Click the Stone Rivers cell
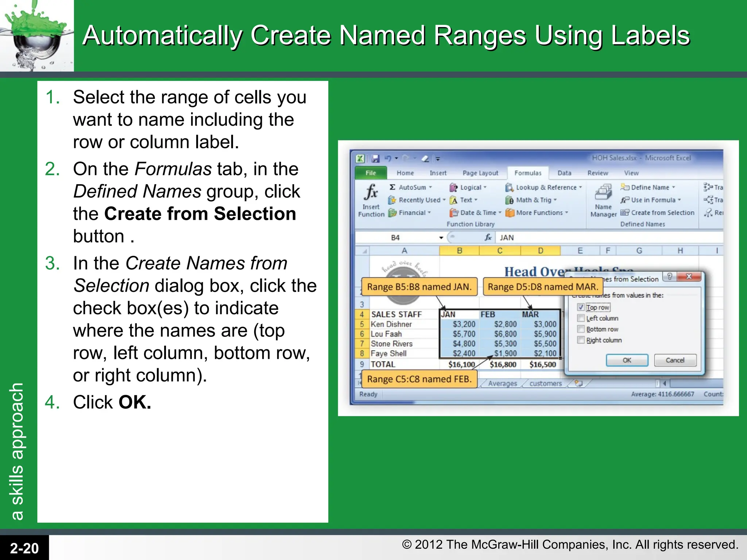This screenshot has height=560, width=747. [404, 344]
